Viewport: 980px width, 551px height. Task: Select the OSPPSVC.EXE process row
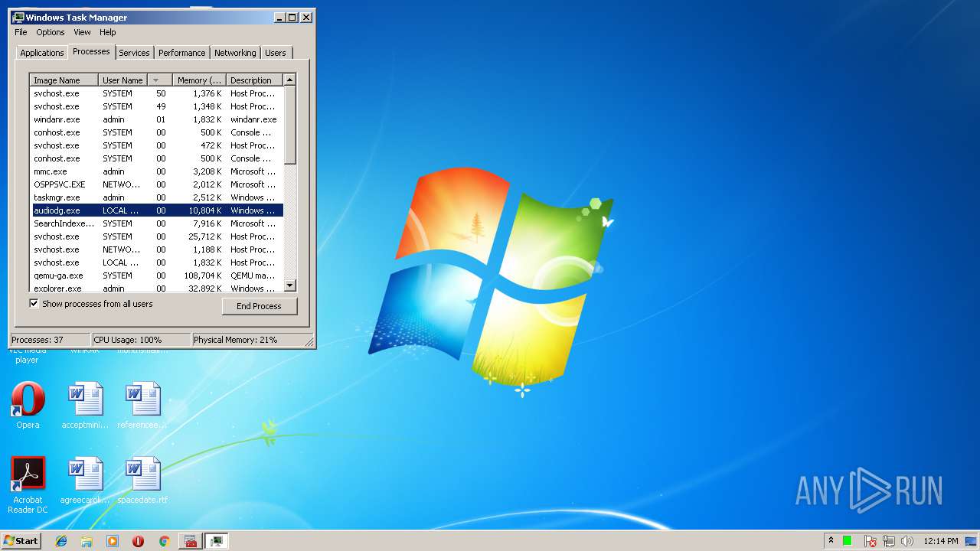pyautogui.click(x=157, y=184)
